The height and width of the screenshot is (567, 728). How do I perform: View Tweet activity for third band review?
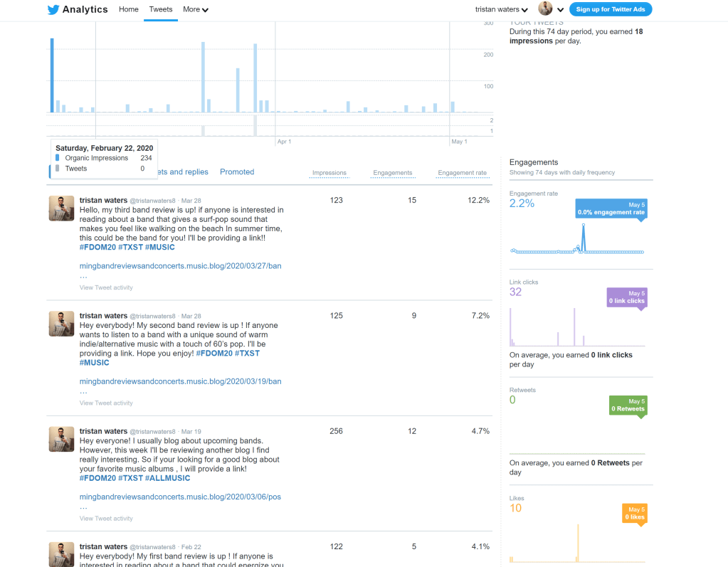click(x=106, y=287)
